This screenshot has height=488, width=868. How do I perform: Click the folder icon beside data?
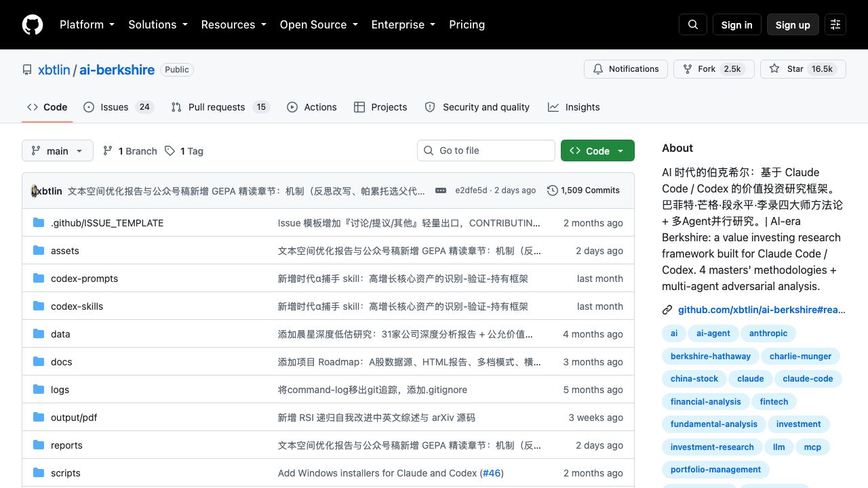39,333
